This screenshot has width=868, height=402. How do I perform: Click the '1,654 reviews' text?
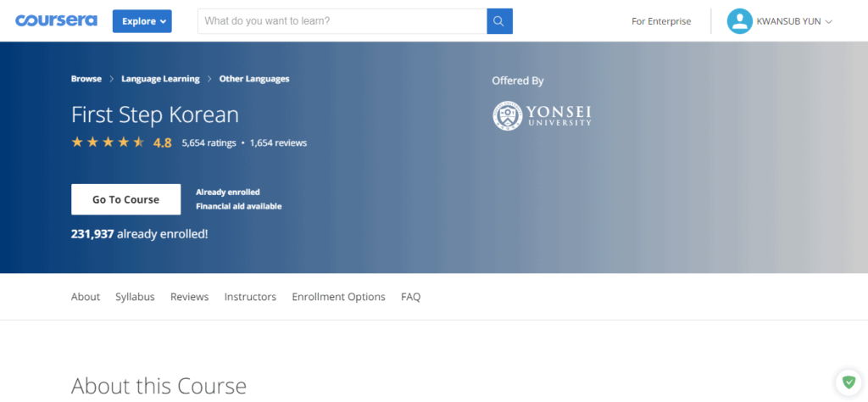click(x=278, y=142)
